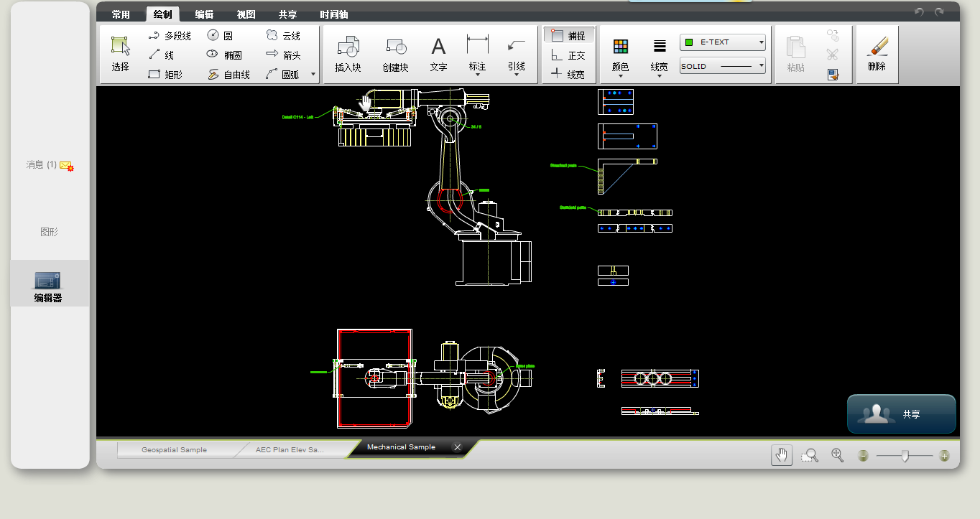Switch to AEC Plan Elev Sample tab
The image size is (980, 519).
pyautogui.click(x=290, y=449)
